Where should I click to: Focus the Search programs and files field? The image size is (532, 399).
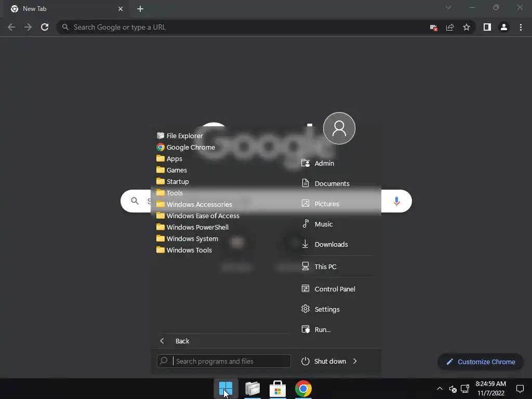click(223, 361)
